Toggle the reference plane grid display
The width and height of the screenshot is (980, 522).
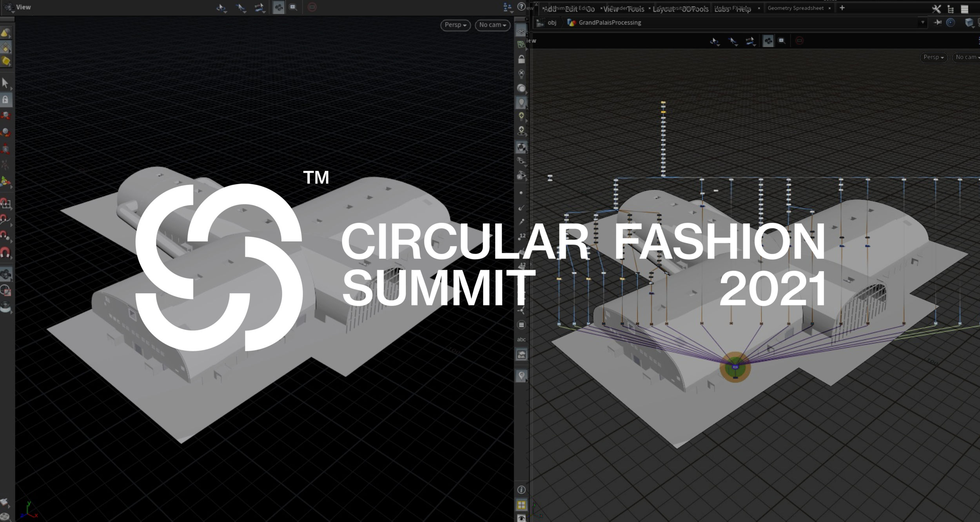pos(521,32)
